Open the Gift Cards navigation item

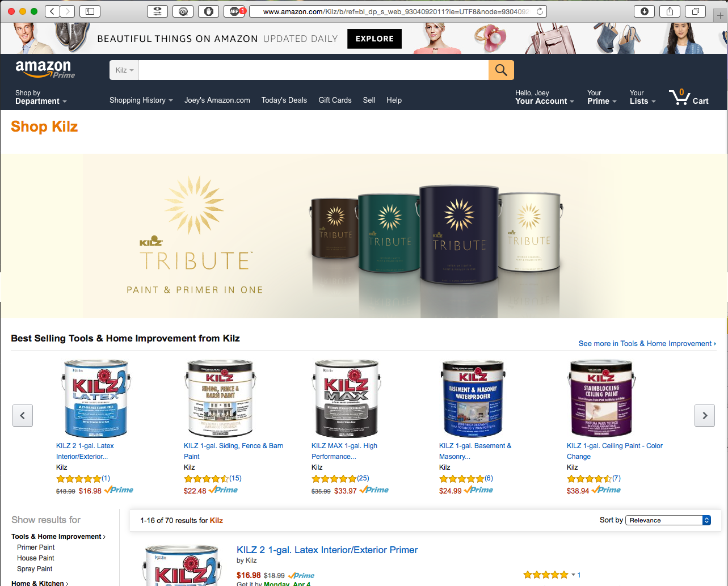pos(335,100)
